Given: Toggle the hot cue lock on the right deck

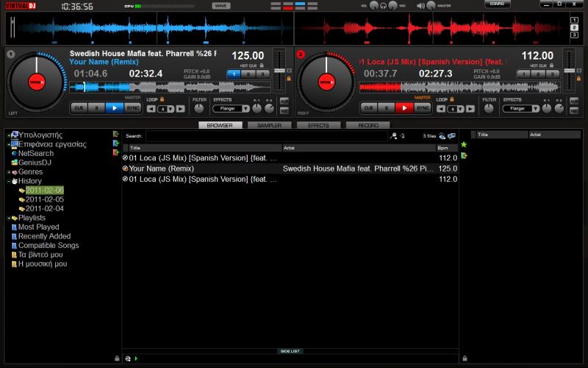Looking at the screenshot, I should coord(552,66).
